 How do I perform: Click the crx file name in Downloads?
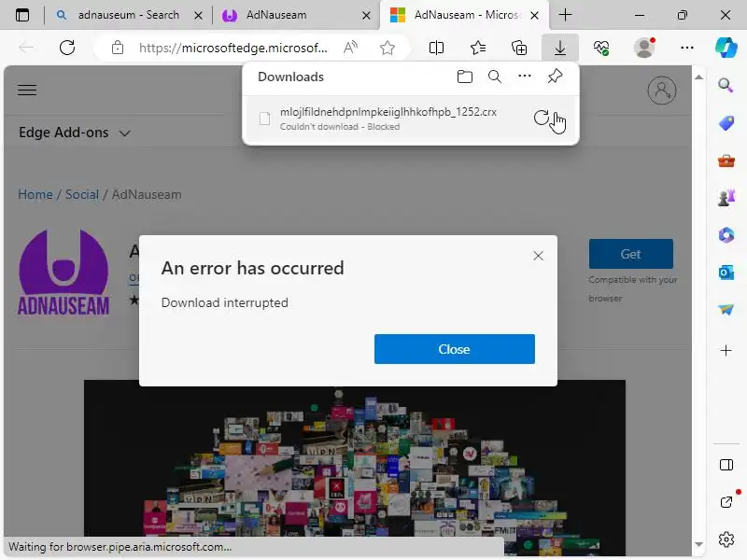(x=388, y=112)
